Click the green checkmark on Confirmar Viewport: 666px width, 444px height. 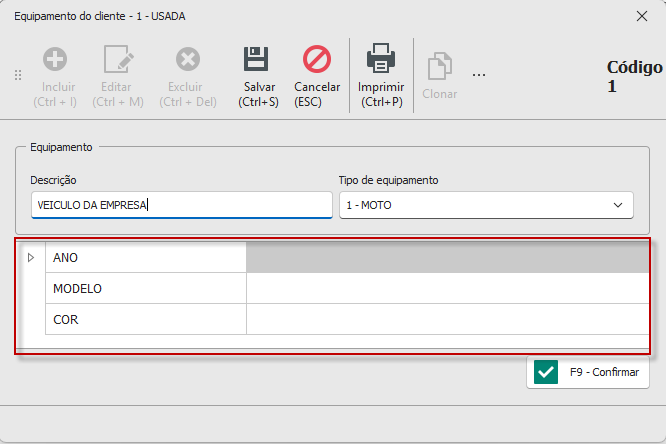tap(546, 372)
